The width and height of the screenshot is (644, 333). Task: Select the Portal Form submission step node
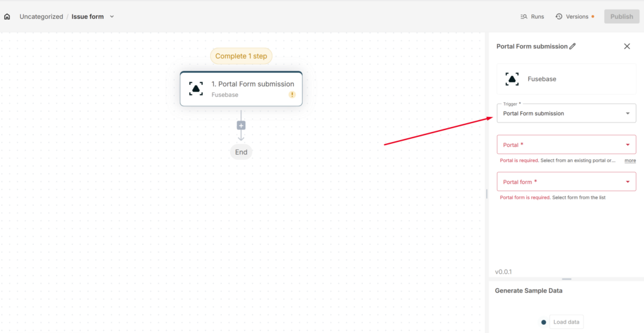click(x=241, y=89)
